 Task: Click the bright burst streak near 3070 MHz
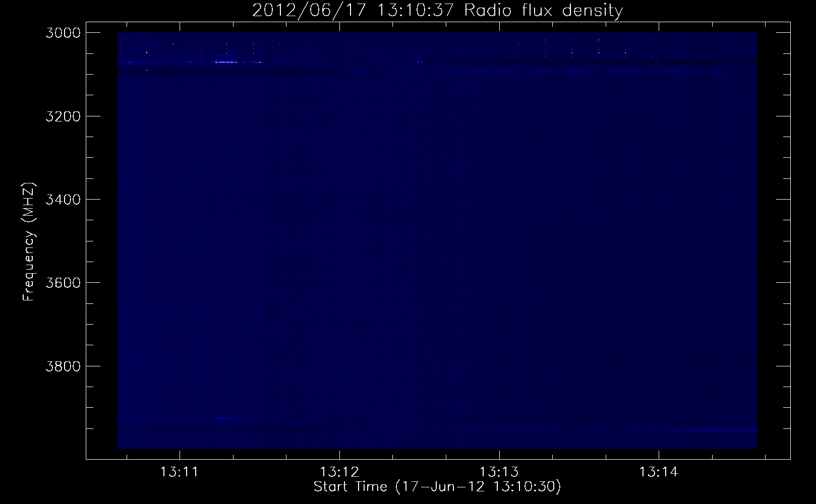(x=226, y=62)
